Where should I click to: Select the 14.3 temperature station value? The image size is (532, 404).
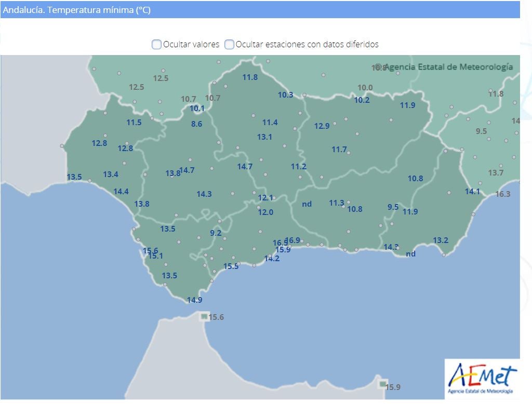(x=204, y=194)
